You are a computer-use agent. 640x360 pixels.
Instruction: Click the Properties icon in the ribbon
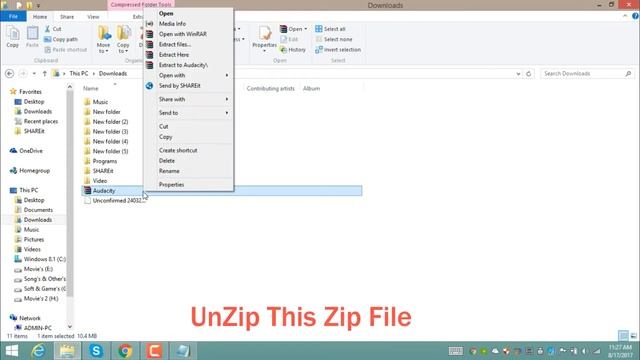pyautogui.click(x=264, y=33)
